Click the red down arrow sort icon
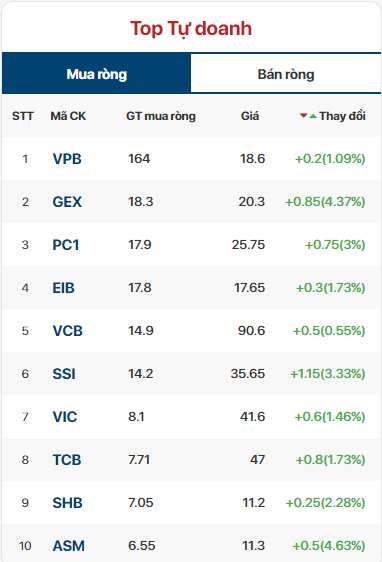Viewport: 382px width, 562px height. coord(304,115)
